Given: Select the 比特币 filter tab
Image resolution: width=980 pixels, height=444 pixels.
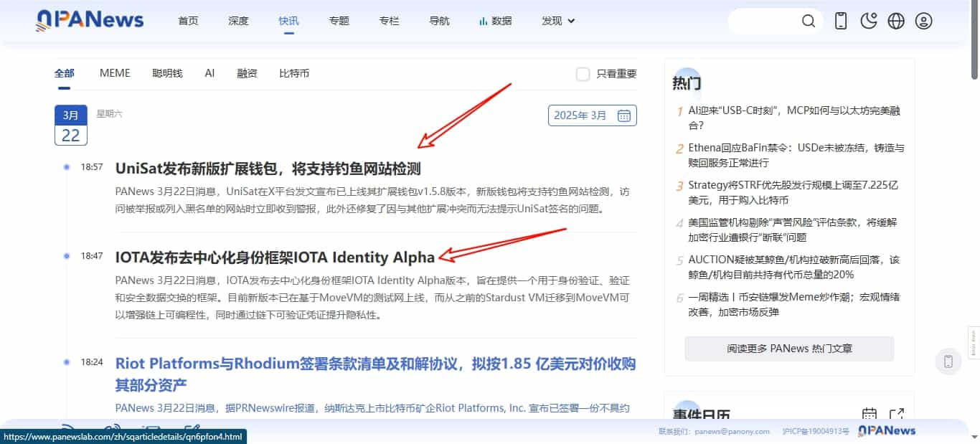Looking at the screenshot, I should 294,73.
